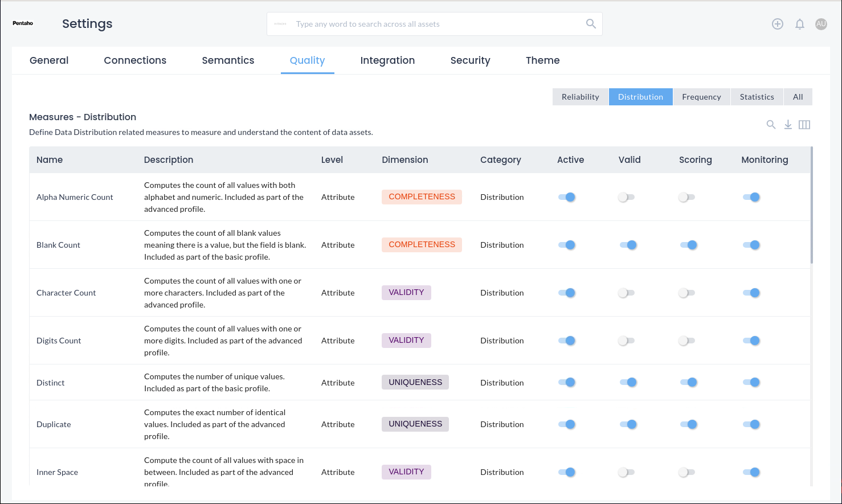
Task: Enable Scoring toggle for Character Count
Action: [x=686, y=293]
